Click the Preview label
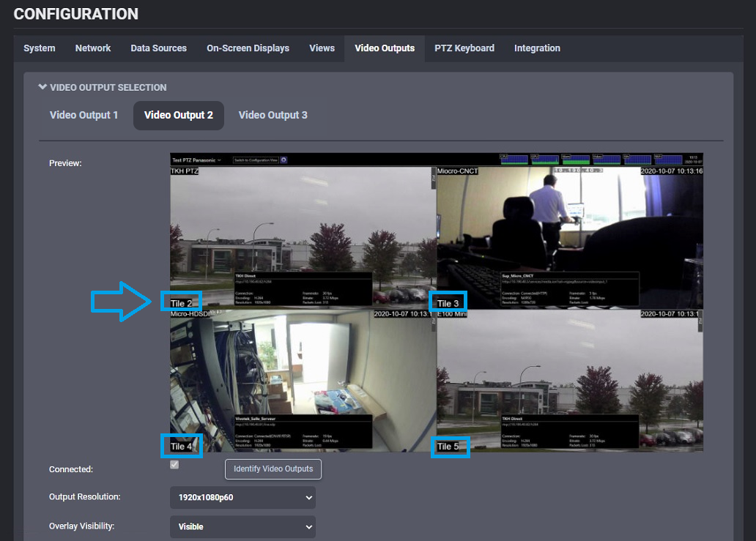The image size is (756, 541). pyautogui.click(x=65, y=163)
